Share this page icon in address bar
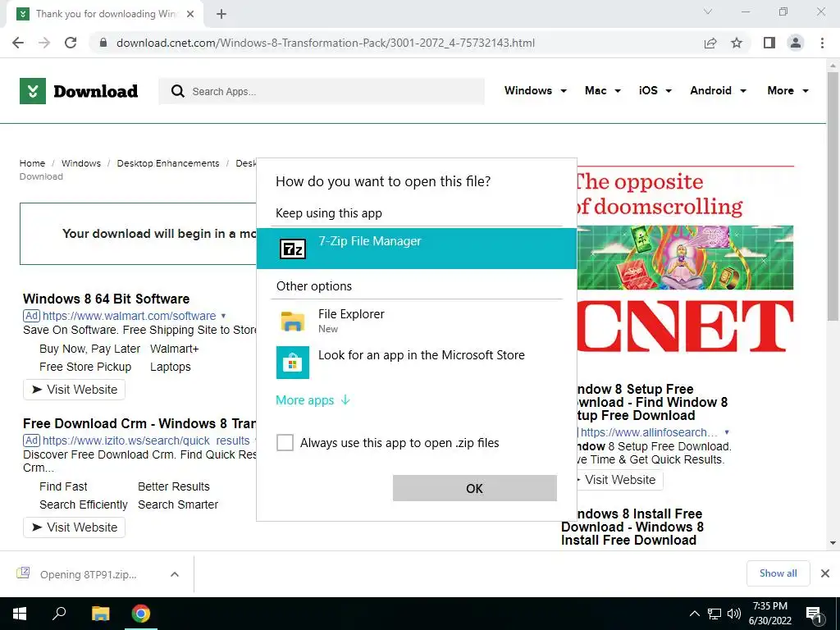840x630 pixels. [710, 43]
